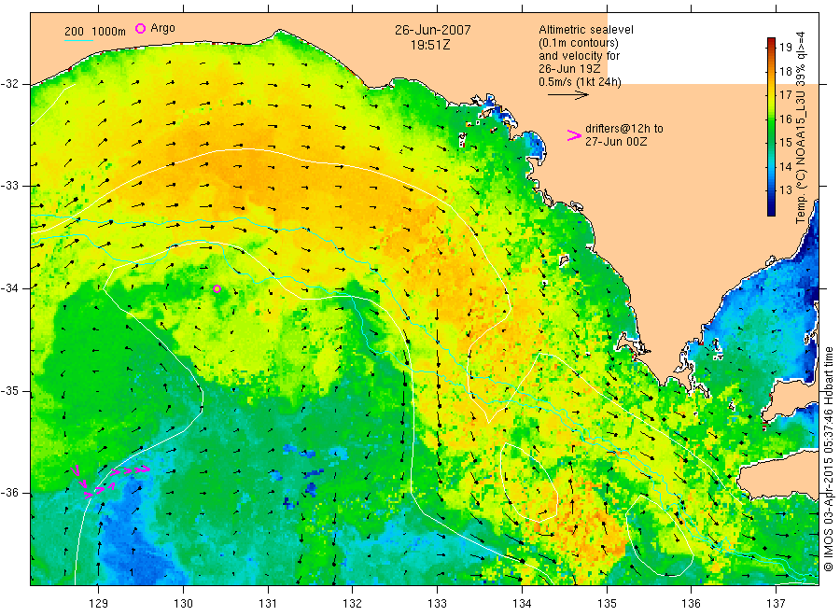Click the longitude label 136
840x616 pixels.
click(691, 603)
